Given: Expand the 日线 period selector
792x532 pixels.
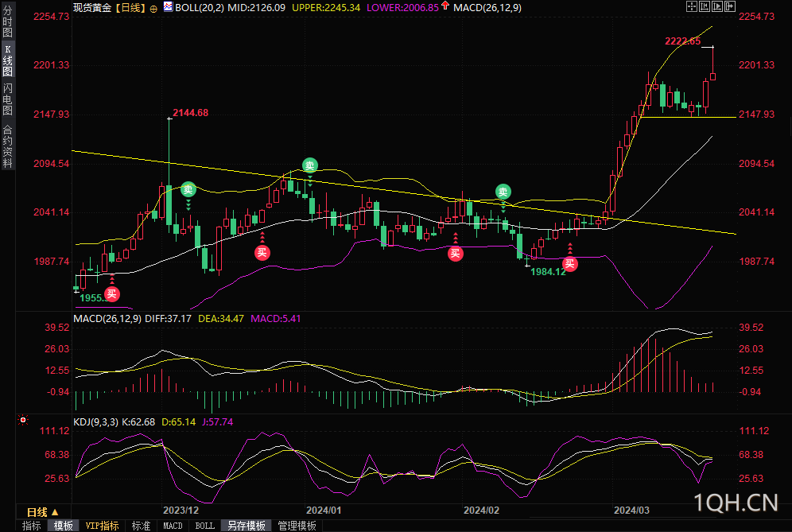Looking at the screenshot, I should [44, 512].
